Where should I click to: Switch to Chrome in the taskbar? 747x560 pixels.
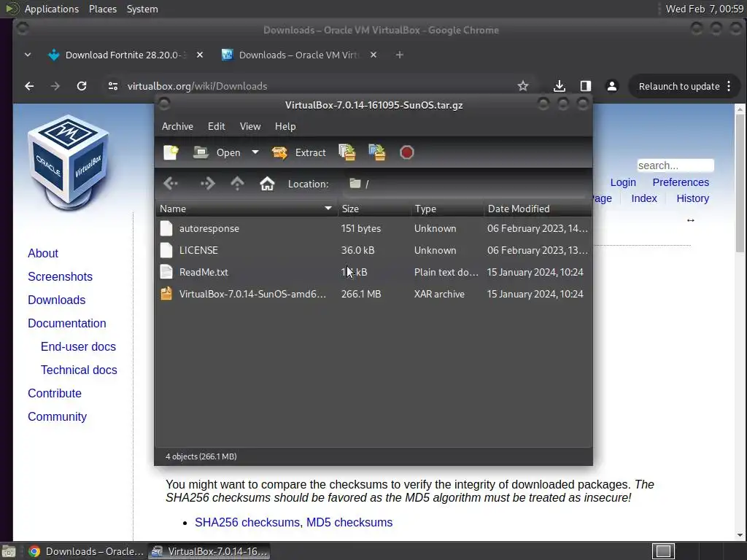click(86, 551)
